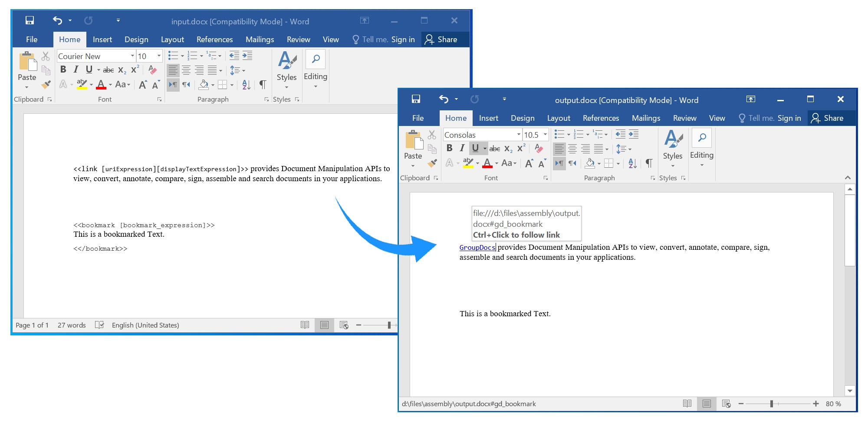Toggle the Show/Hide paragraph marks icon
Viewport: 868px width, 424px height.
click(263, 85)
